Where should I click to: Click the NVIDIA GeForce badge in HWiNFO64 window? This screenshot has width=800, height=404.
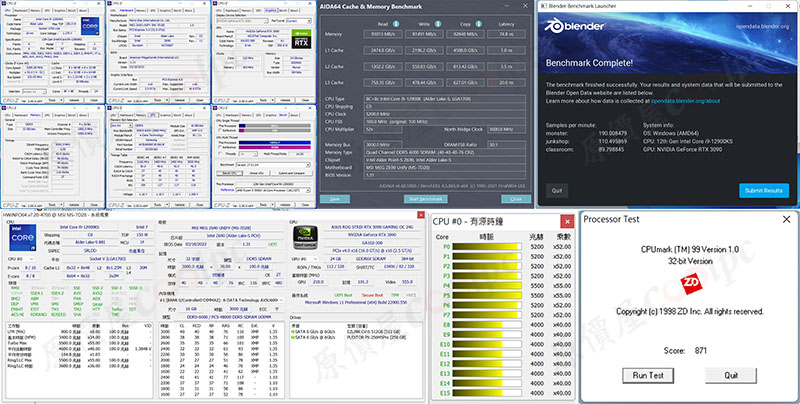306,238
